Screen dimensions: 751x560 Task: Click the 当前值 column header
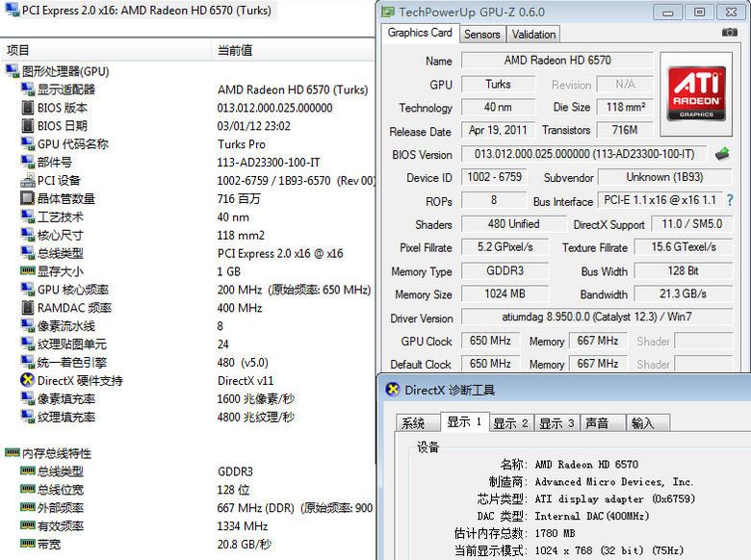(x=293, y=50)
